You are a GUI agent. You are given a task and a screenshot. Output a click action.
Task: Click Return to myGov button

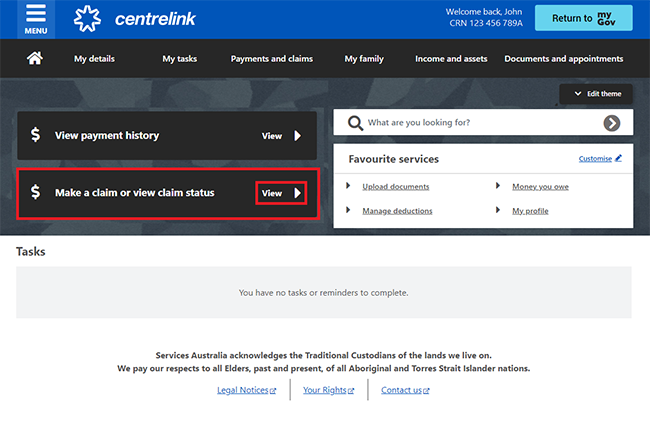tap(597, 18)
